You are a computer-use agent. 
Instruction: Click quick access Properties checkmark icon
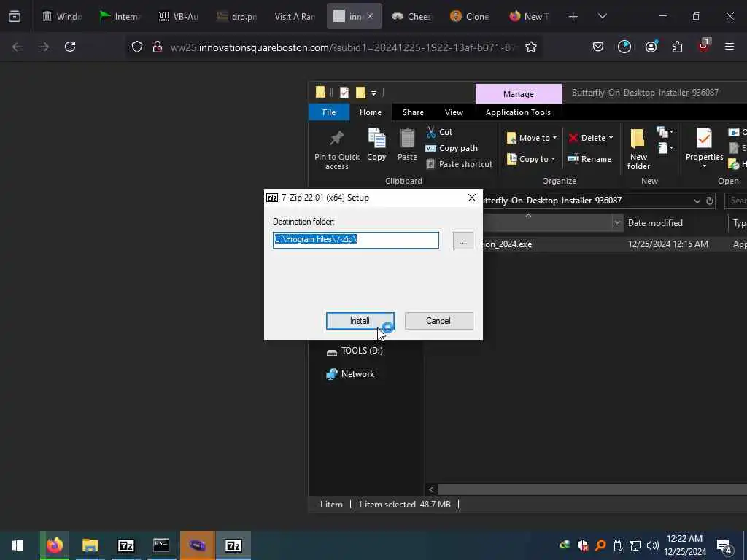click(344, 93)
